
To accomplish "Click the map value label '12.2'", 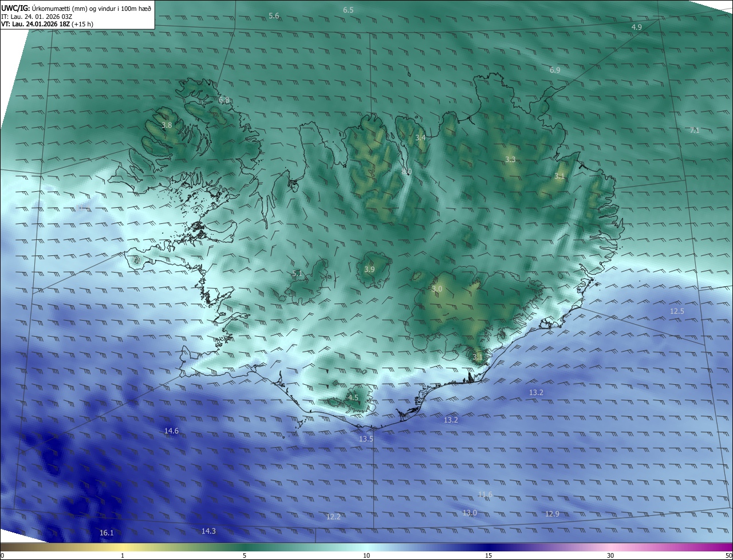I will coord(333,517).
